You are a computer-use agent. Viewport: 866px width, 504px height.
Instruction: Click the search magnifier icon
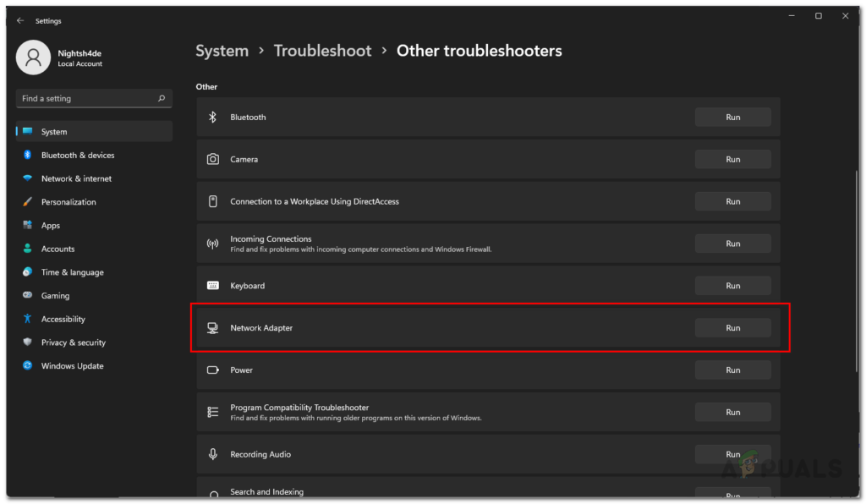[162, 99]
